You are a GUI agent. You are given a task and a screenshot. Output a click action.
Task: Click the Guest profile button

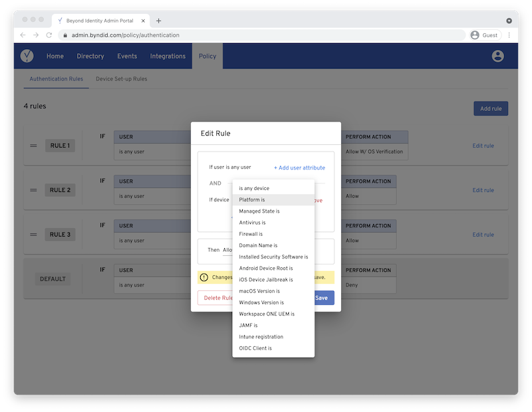485,35
